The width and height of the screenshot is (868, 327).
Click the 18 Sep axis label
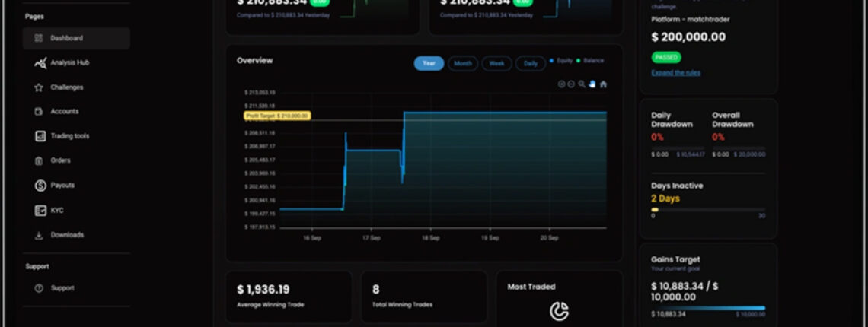click(x=431, y=238)
